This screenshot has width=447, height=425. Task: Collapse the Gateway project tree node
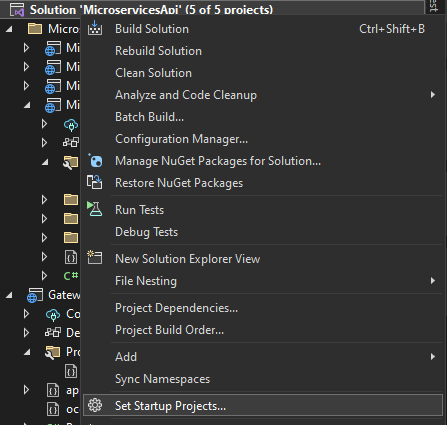click(x=9, y=295)
